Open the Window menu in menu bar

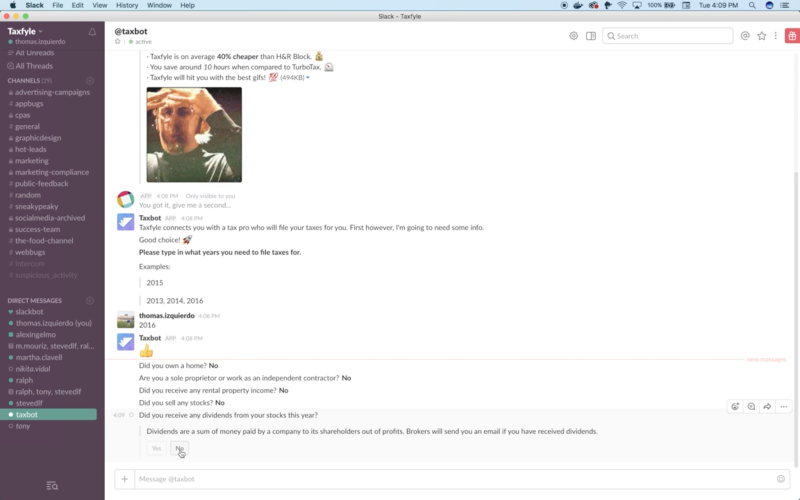pyautogui.click(x=158, y=5)
